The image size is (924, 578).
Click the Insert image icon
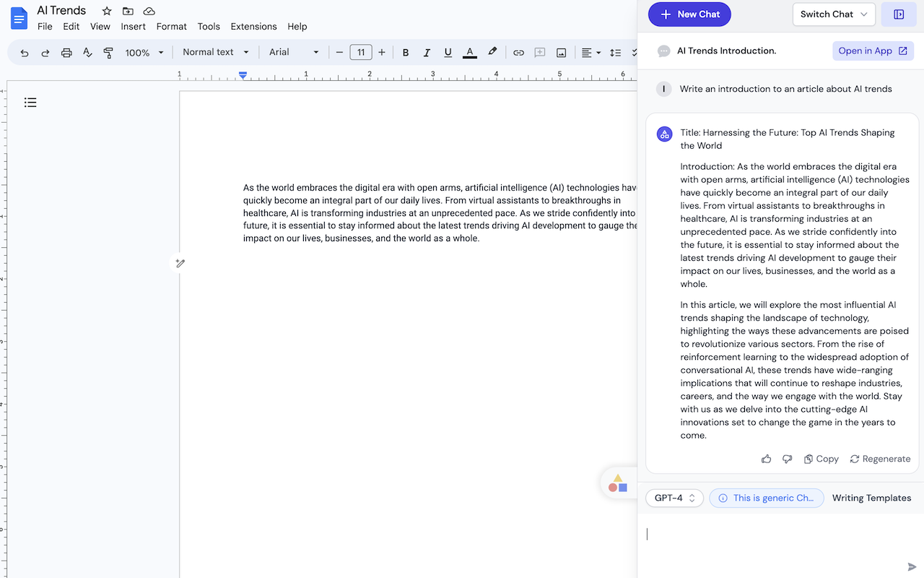tap(561, 53)
